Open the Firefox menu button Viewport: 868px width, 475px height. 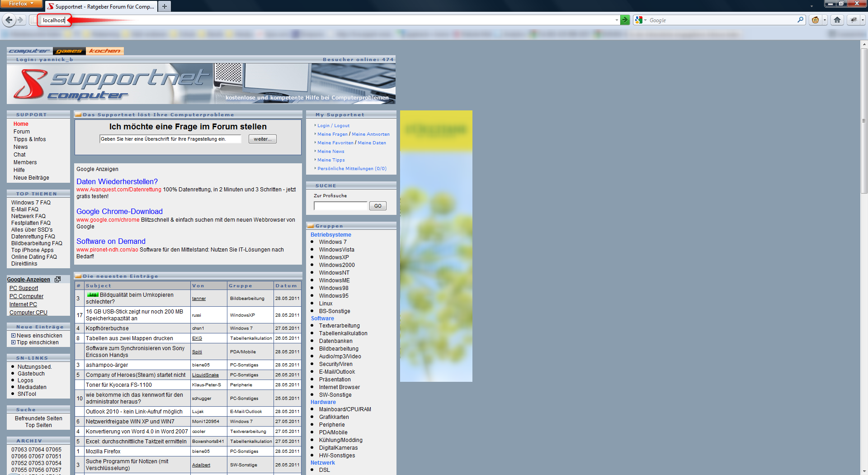pyautogui.click(x=21, y=4)
